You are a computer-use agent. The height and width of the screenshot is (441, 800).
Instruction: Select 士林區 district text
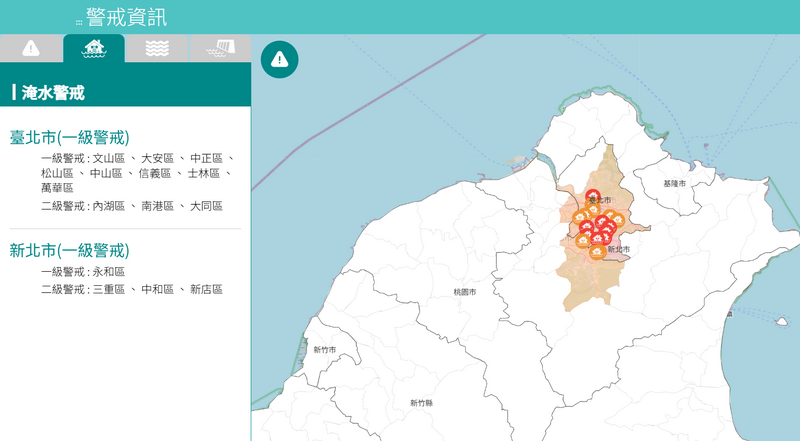pos(204,174)
